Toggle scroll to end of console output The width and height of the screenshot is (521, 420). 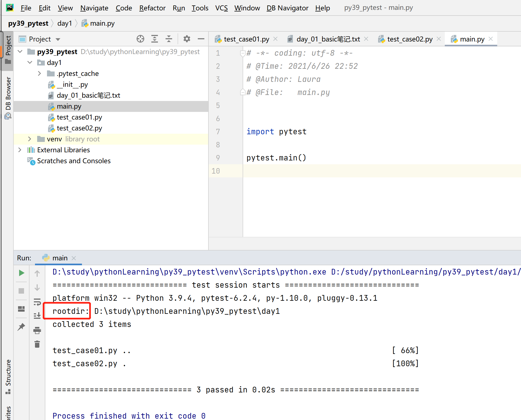click(x=37, y=316)
